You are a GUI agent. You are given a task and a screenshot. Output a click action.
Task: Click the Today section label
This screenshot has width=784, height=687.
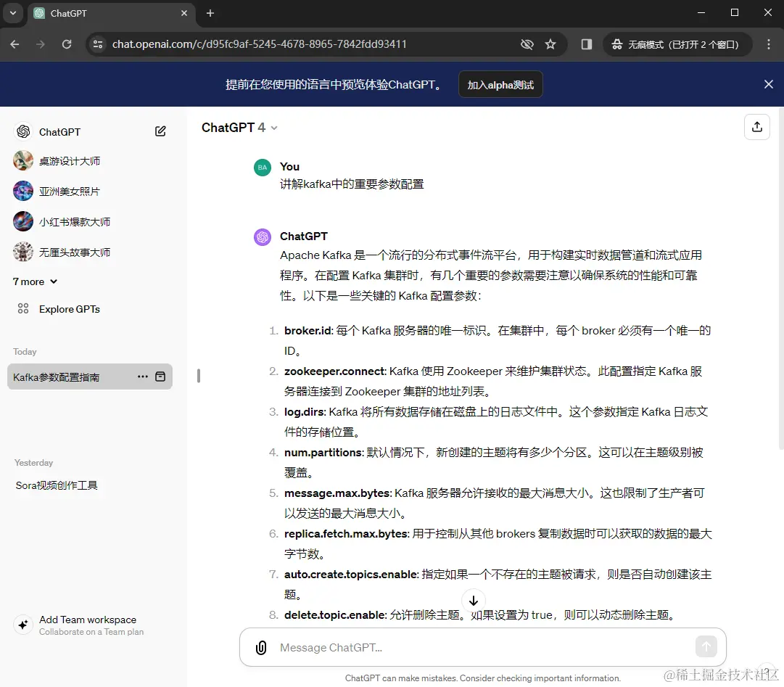[x=25, y=352]
